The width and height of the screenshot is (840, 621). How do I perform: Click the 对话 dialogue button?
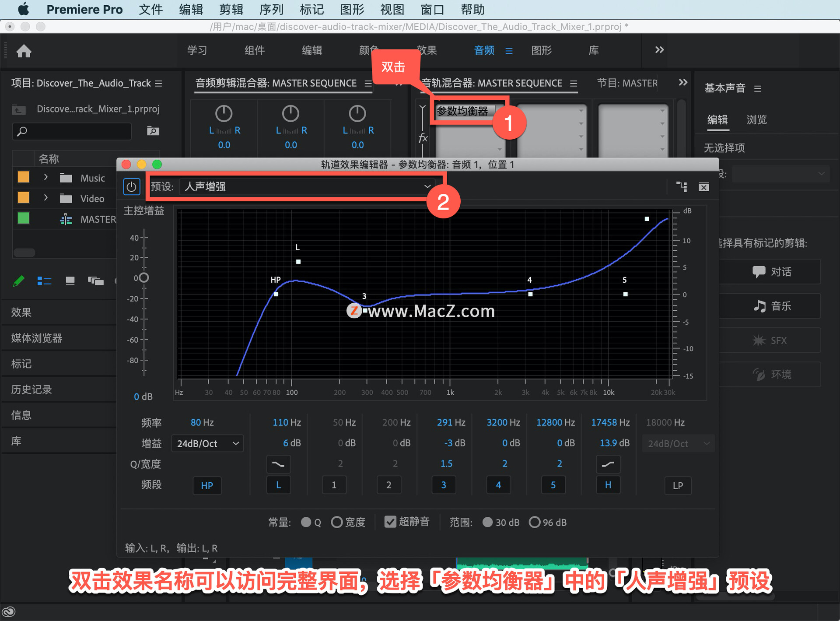click(772, 272)
